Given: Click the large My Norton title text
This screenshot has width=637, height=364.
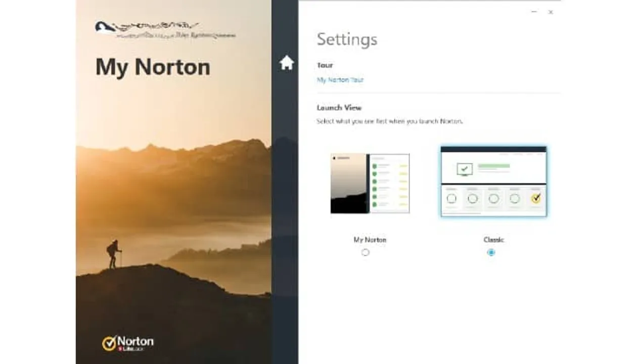Looking at the screenshot, I should [153, 67].
